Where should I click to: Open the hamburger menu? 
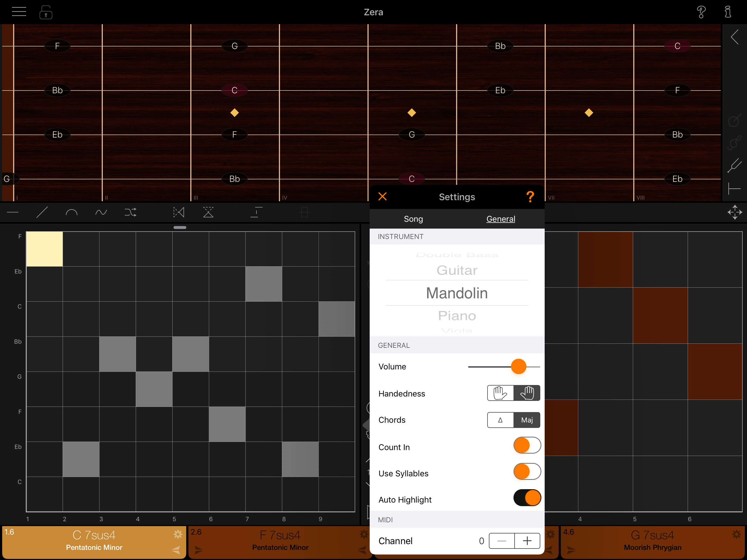click(x=19, y=12)
